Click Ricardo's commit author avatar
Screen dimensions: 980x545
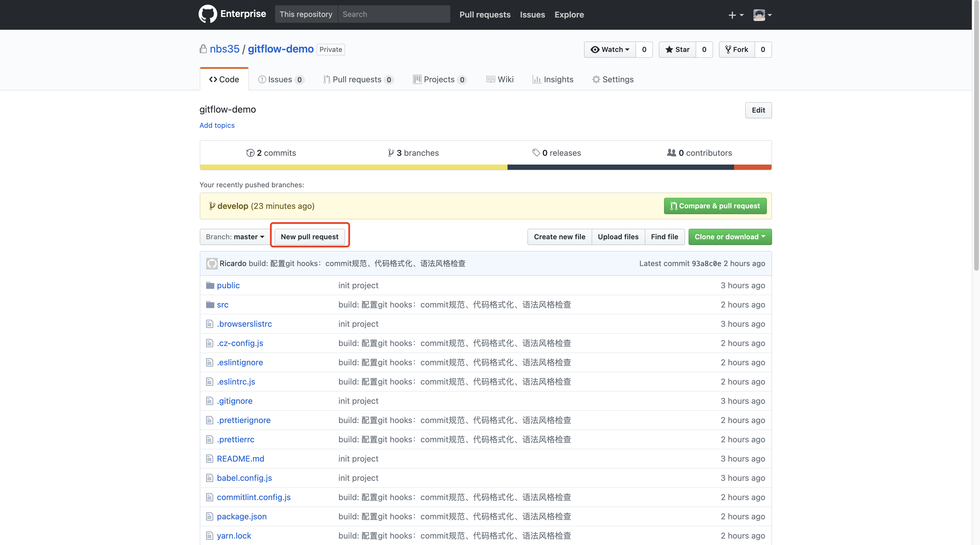(212, 263)
